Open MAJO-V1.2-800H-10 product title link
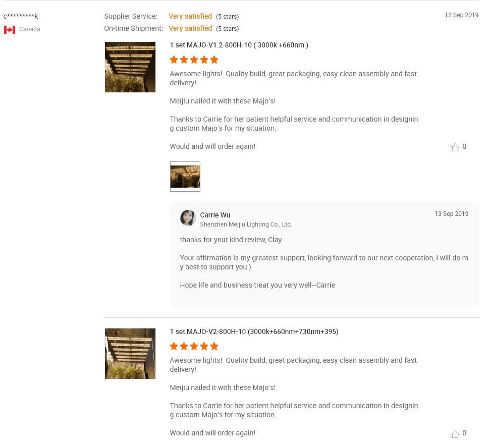Image resolution: width=488 pixels, height=448 pixels. point(239,45)
